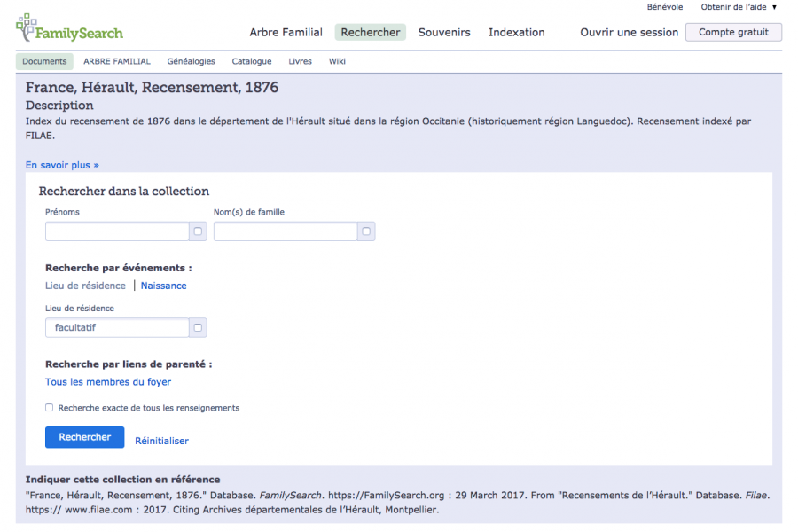Click the Lieu de résidence facultatif field

pos(117,327)
